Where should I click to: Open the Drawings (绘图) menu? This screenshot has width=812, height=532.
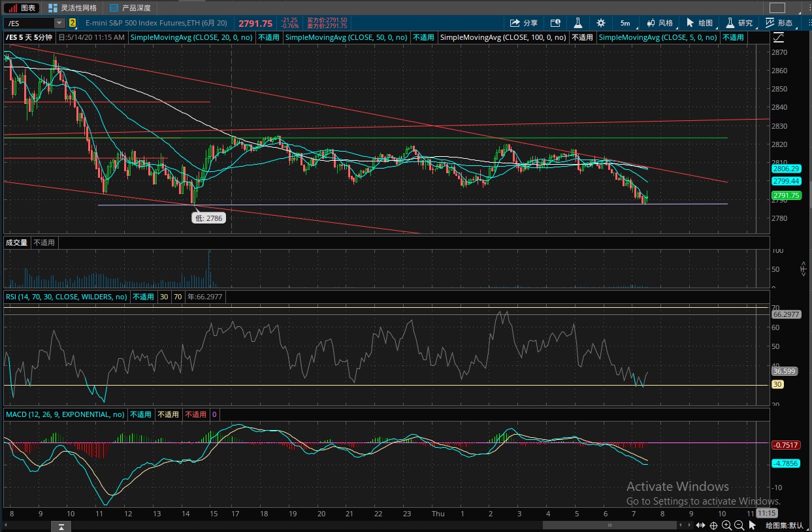tap(700, 23)
